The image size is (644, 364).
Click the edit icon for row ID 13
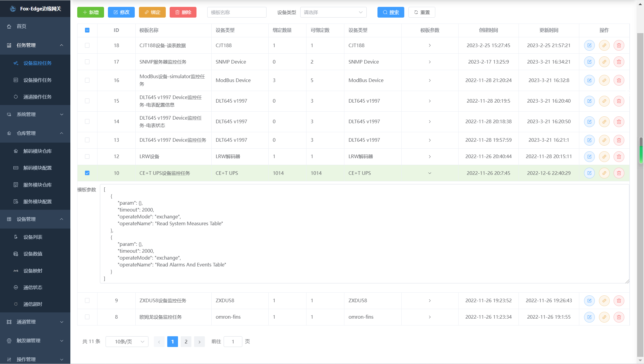tap(589, 140)
